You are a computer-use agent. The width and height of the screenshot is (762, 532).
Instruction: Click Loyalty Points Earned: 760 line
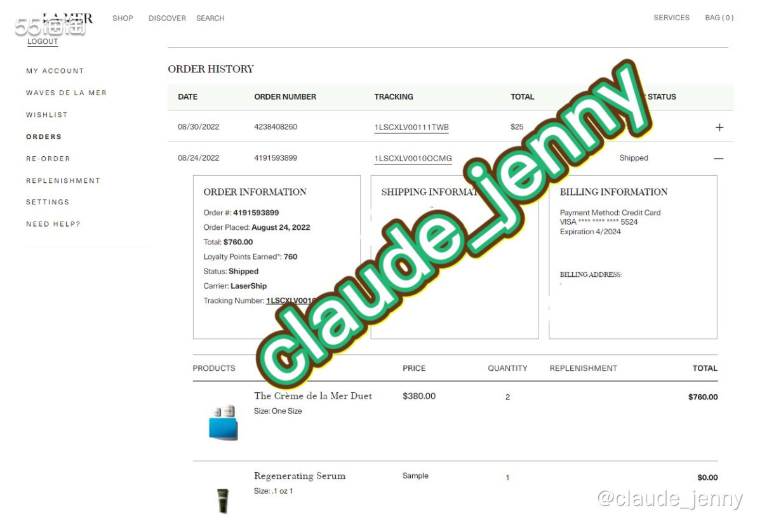click(x=250, y=257)
